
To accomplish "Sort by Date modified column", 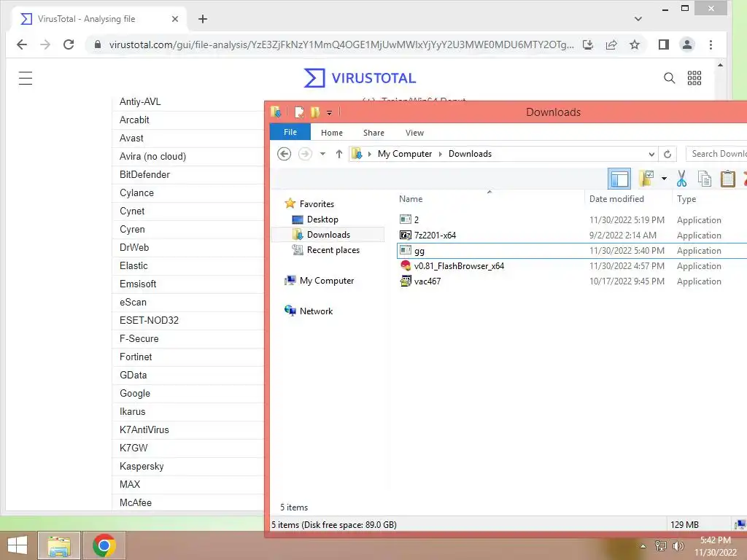I will 616,199.
